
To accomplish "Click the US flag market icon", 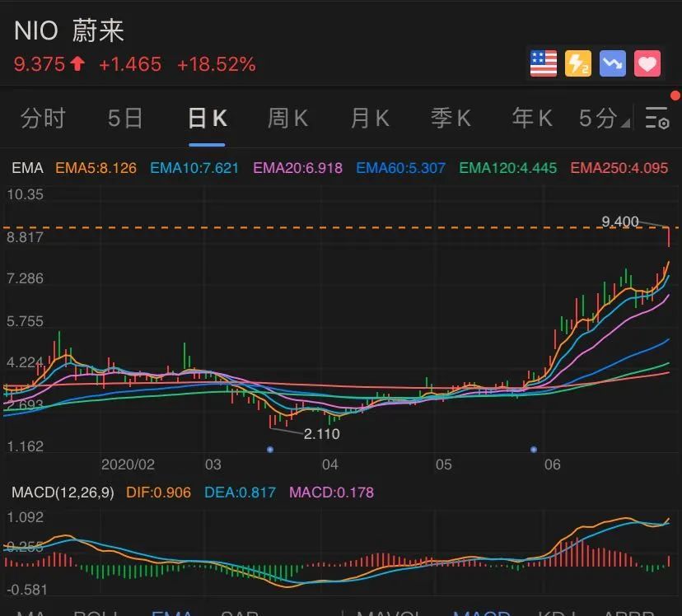I will tap(544, 63).
